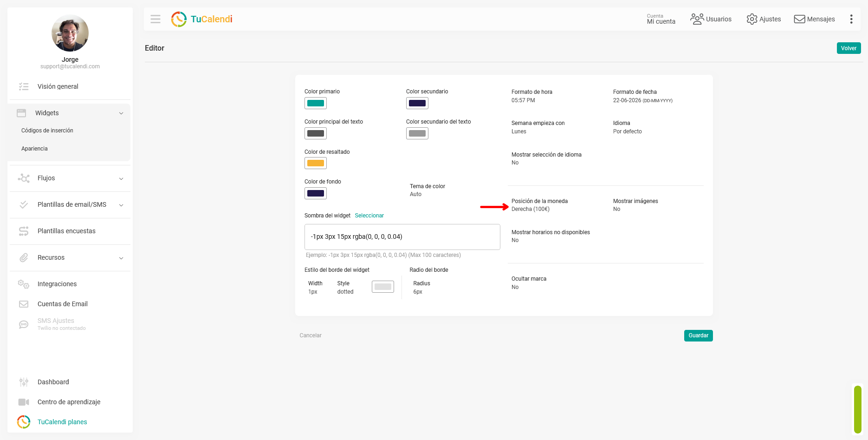Click the Cuentas de Email envelope icon
This screenshot has width=868, height=440.
coord(24,304)
